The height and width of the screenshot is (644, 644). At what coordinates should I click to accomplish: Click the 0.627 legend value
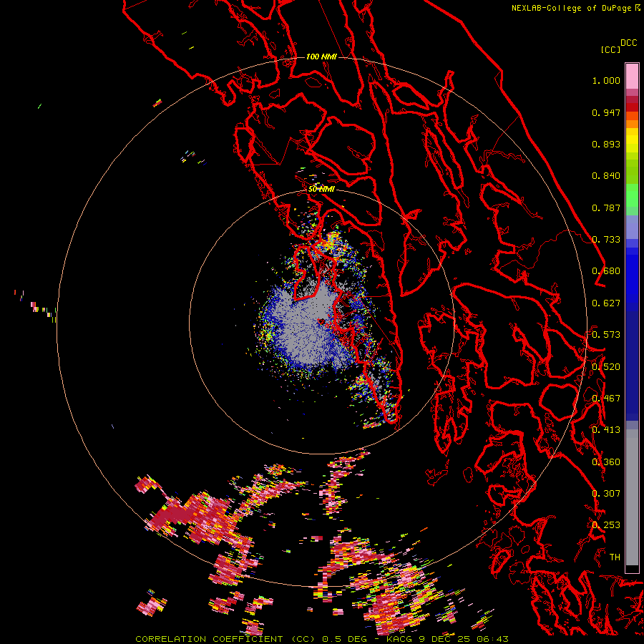[606, 303]
